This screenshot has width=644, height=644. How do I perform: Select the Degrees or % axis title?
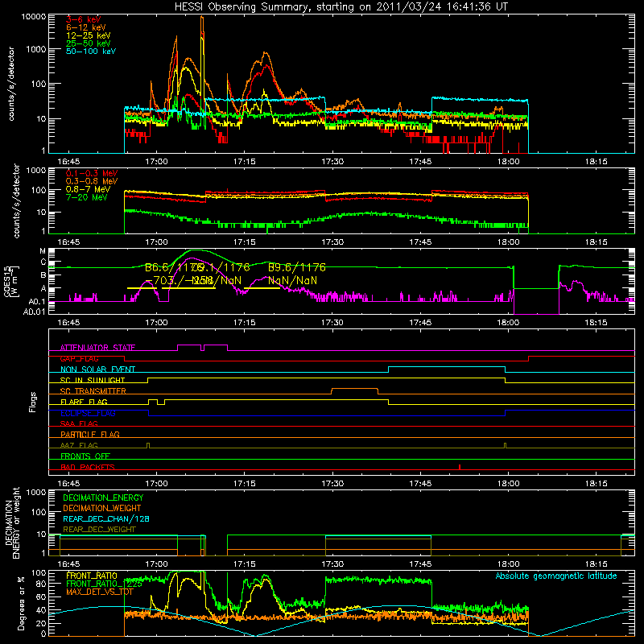coord(21,603)
